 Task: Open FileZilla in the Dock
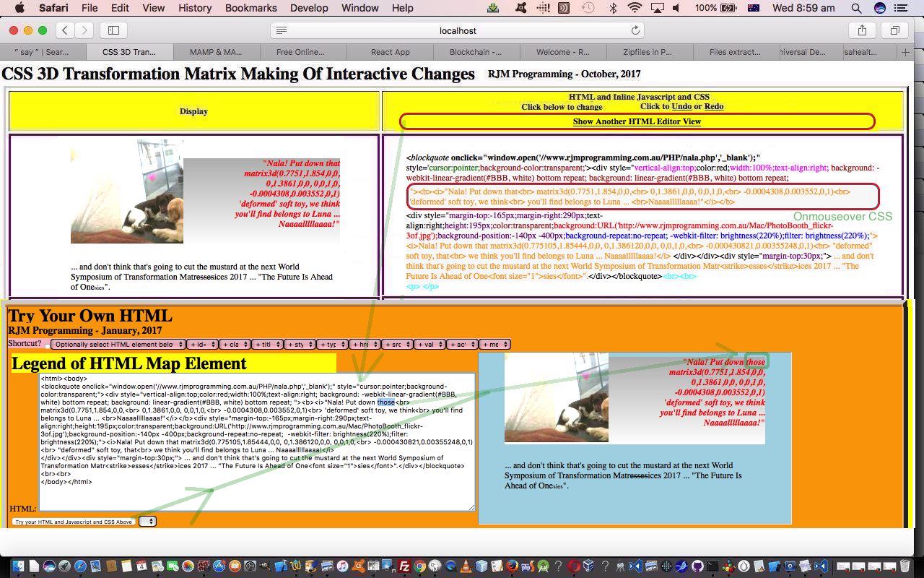[405, 566]
